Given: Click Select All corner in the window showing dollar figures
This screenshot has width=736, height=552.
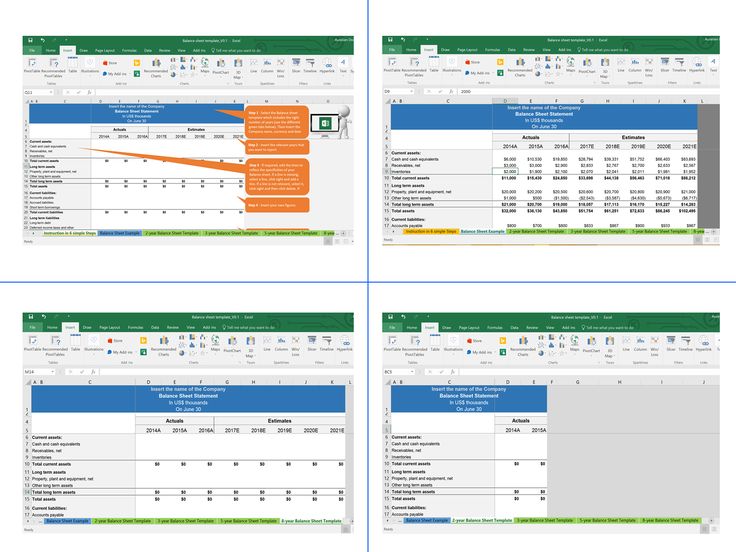Looking at the screenshot, I should (x=388, y=101).
